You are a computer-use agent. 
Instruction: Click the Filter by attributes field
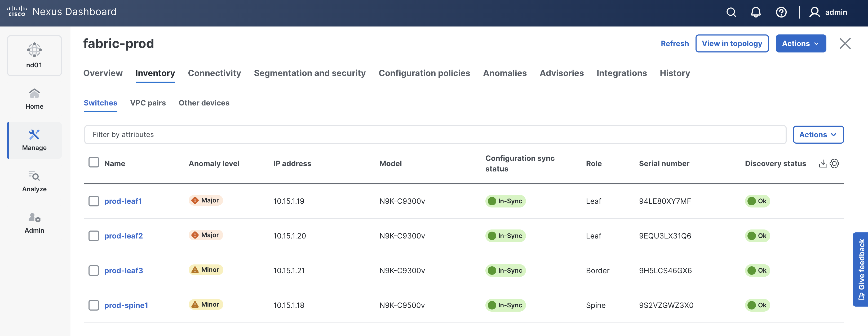tap(435, 135)
